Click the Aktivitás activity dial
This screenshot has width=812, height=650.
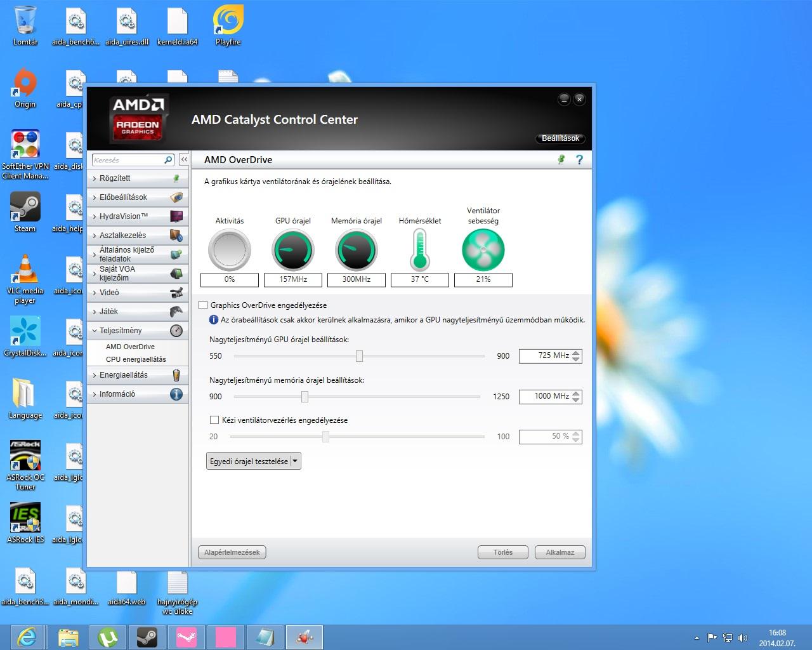(x=230, y=250)
